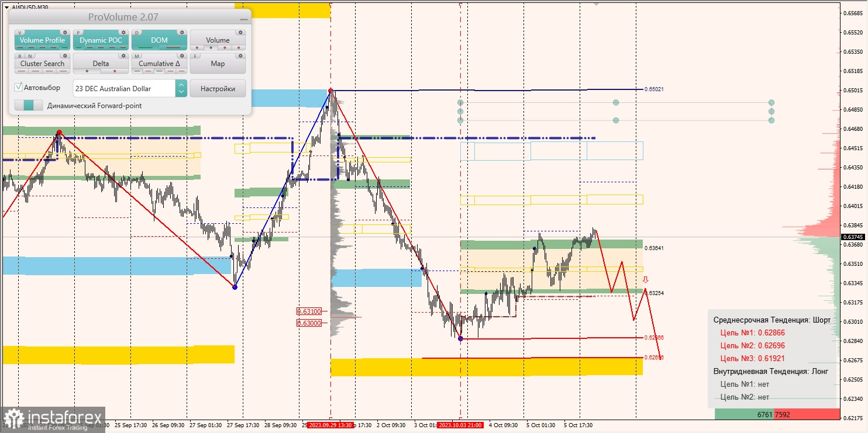Select the green-dot mode under Delta

pyautogui.click(x=87, y=71)
